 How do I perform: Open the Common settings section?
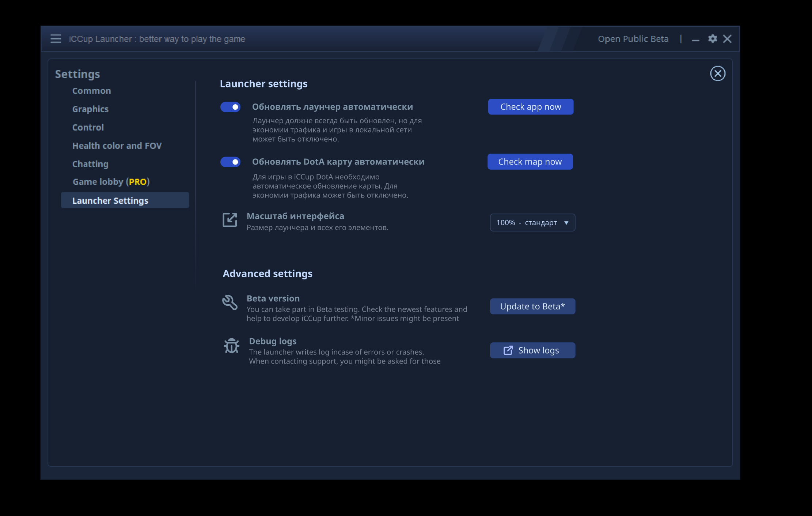tap(91, 91)
